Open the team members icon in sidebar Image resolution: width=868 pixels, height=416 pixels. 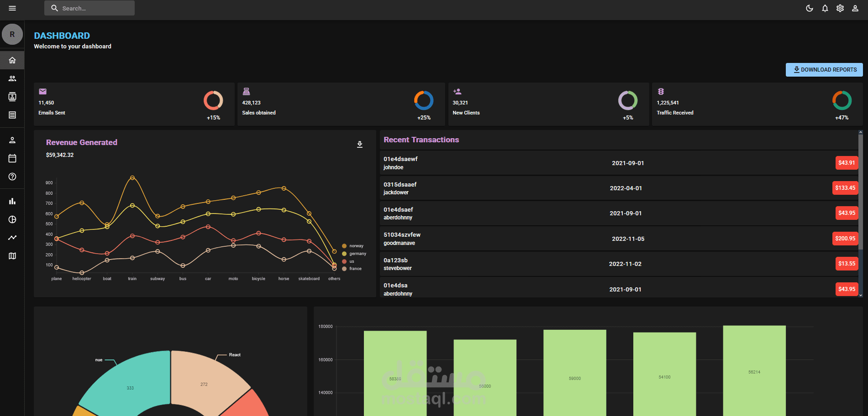[x=12, y=78]
